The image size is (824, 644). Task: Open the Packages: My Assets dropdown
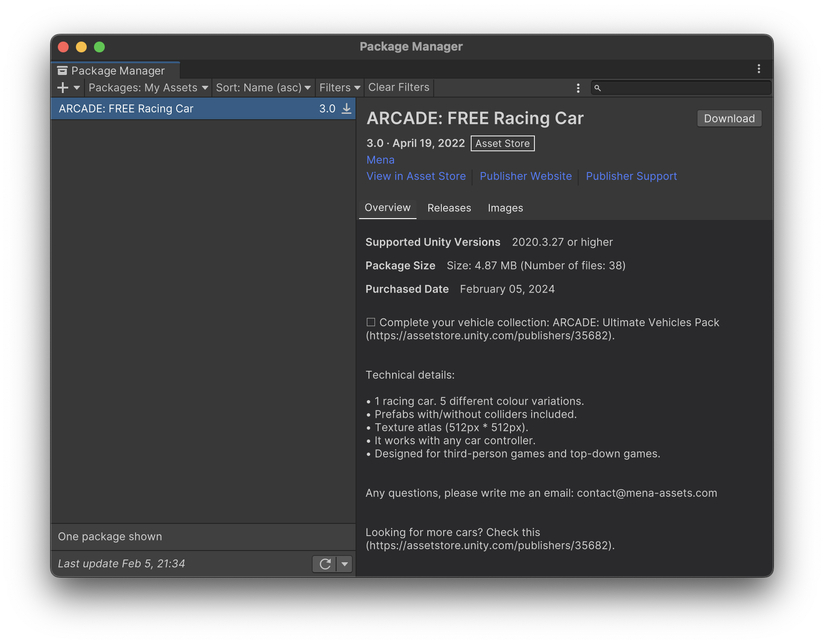pyautogui.click(x=148, y=88)
